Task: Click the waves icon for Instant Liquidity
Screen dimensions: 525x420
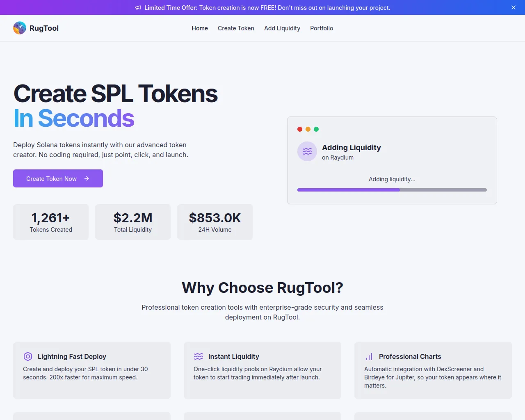Action: coord(199,356)
